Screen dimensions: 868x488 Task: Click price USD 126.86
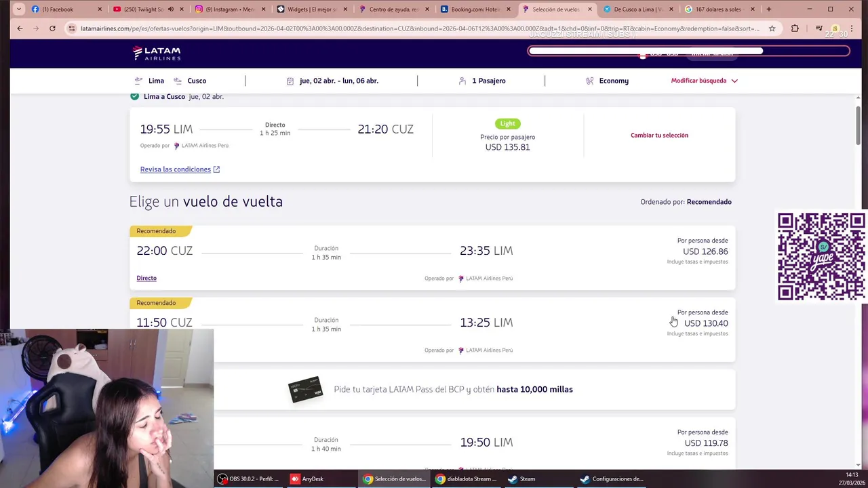705,251
